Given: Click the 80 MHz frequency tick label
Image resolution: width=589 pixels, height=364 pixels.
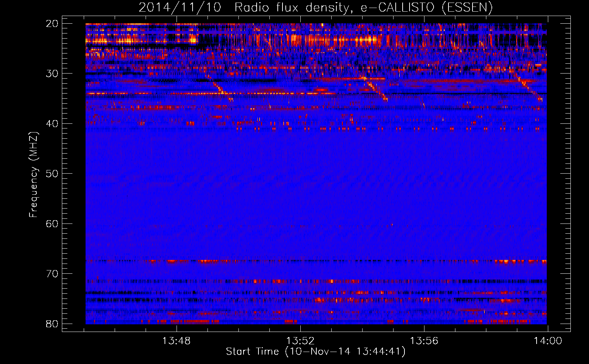Looking at the screenshot, I should point(52,324).
